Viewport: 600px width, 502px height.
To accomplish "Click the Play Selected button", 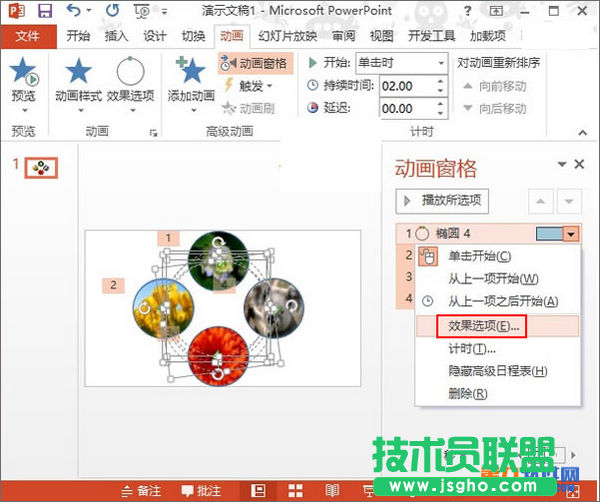I will click(x=442, y=201).
